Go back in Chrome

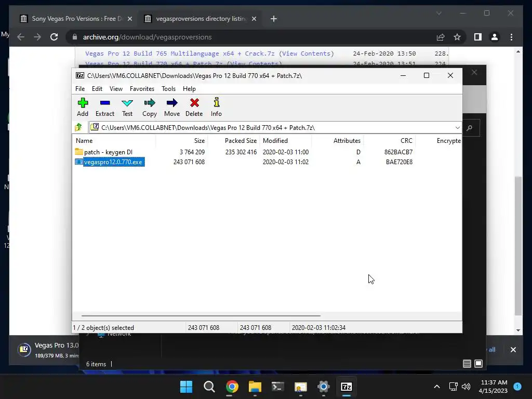(x=21, y=37)
